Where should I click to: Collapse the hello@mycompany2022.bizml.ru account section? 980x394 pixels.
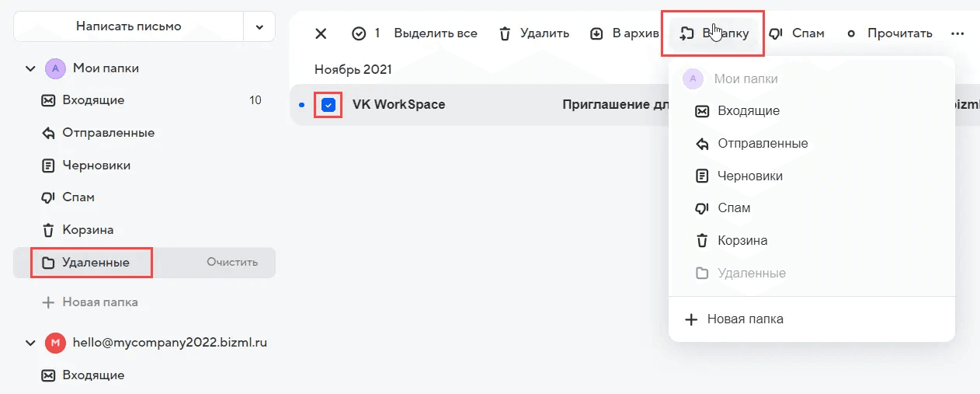(x=30, y=343)
